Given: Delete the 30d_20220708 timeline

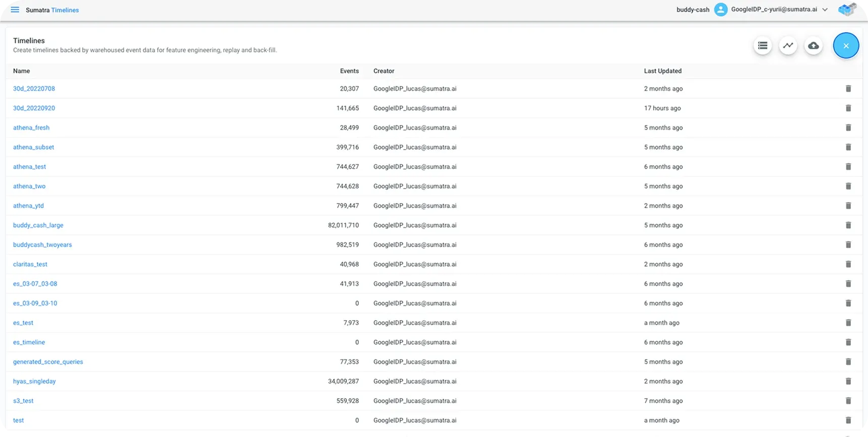Looking at the screenshot, I should click(x=848, y=89).
